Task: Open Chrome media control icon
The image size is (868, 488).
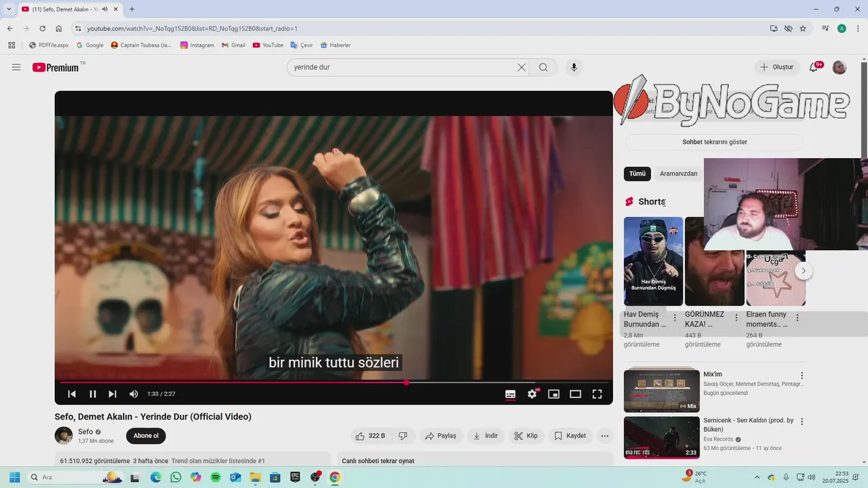Action: [x=825, y=28]
